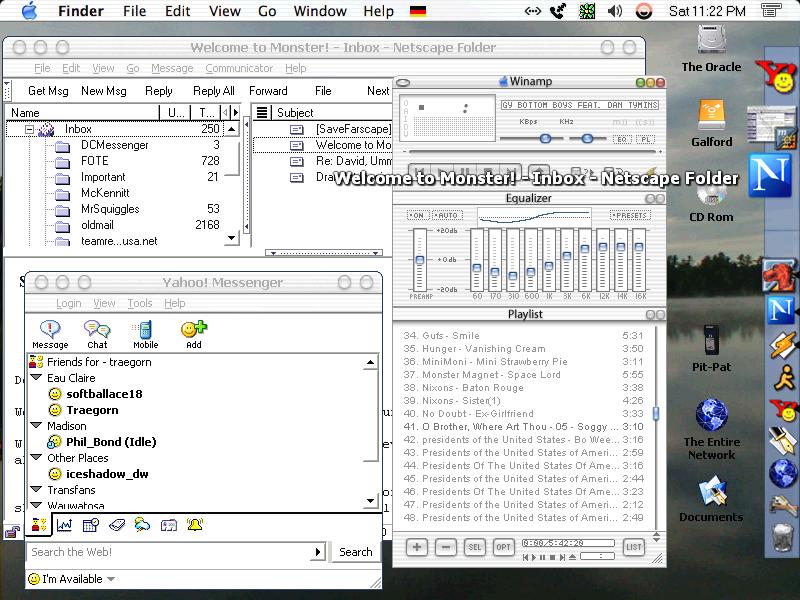Image resolution: width=800 pixels, height=600 pixels.
Task: Open the Trash in the Dock
Action: pyautogui.click(x=783, y=537)
